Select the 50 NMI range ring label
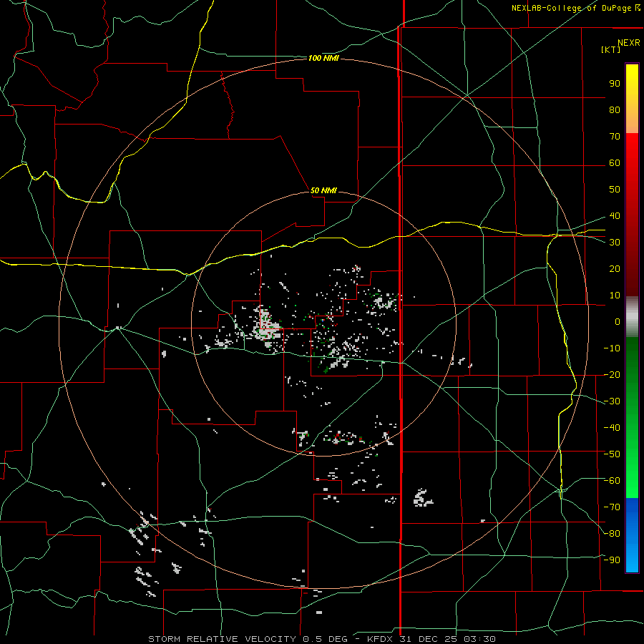 tap(323, 190)
